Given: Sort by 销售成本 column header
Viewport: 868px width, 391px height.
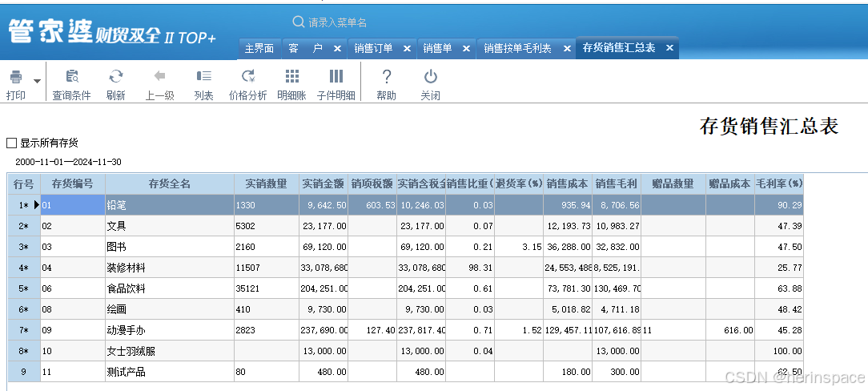Looking at the screenshot, I should pos(568,183).
